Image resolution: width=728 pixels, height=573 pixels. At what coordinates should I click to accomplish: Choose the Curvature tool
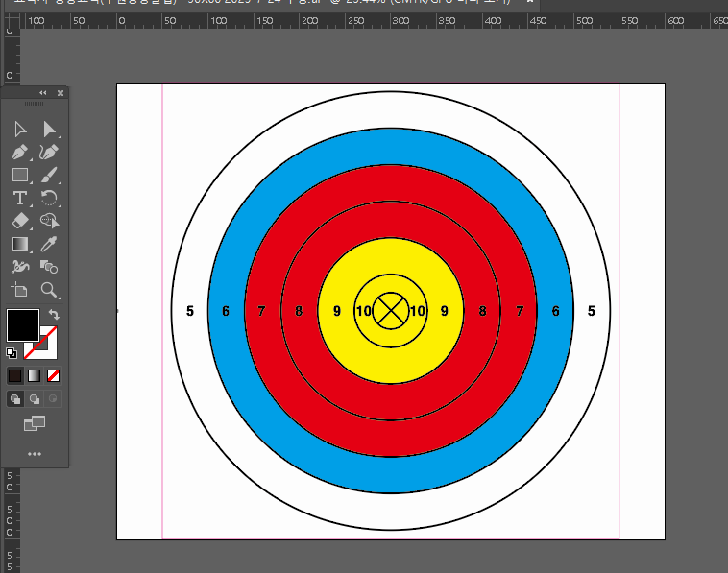tap(49, 153)
